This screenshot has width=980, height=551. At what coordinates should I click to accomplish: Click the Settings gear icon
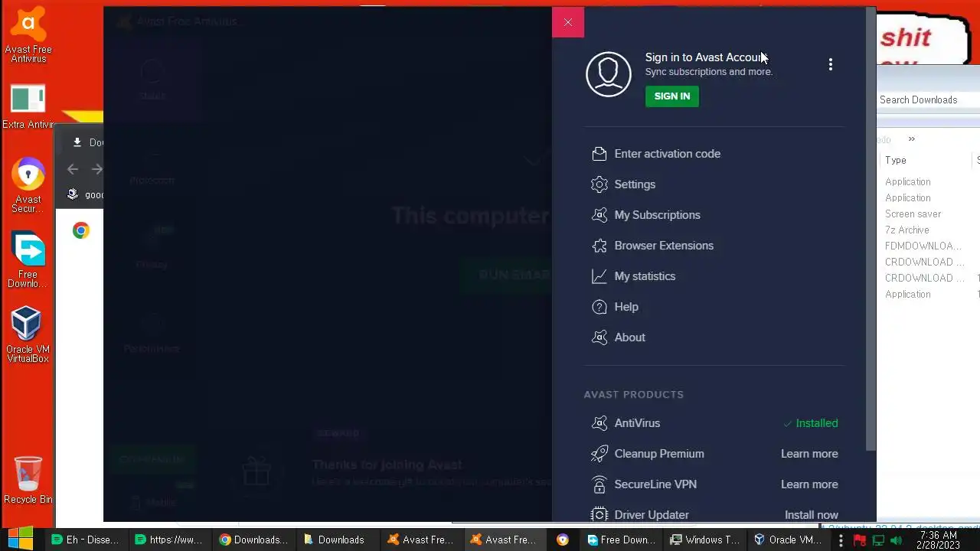click(x=599, y=184)
